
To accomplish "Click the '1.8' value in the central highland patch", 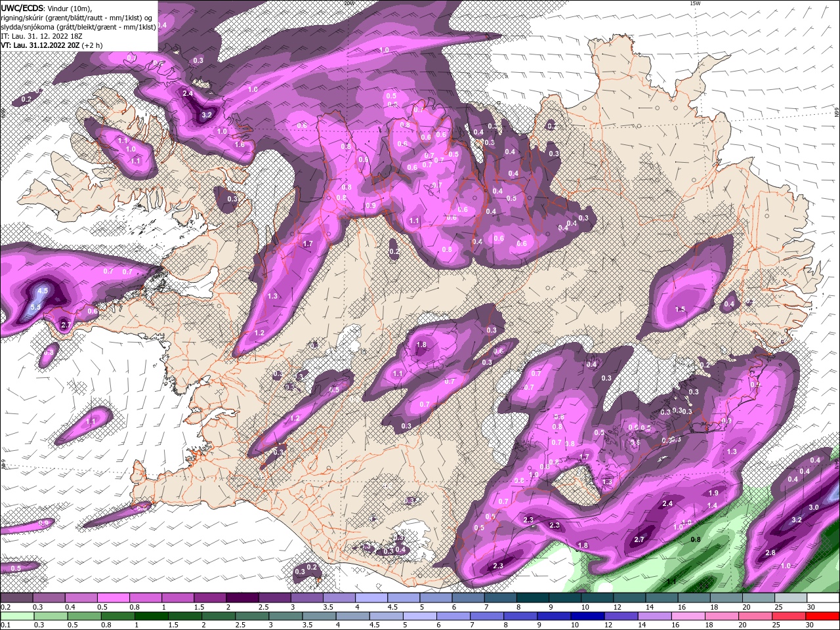I will point(421,345).
